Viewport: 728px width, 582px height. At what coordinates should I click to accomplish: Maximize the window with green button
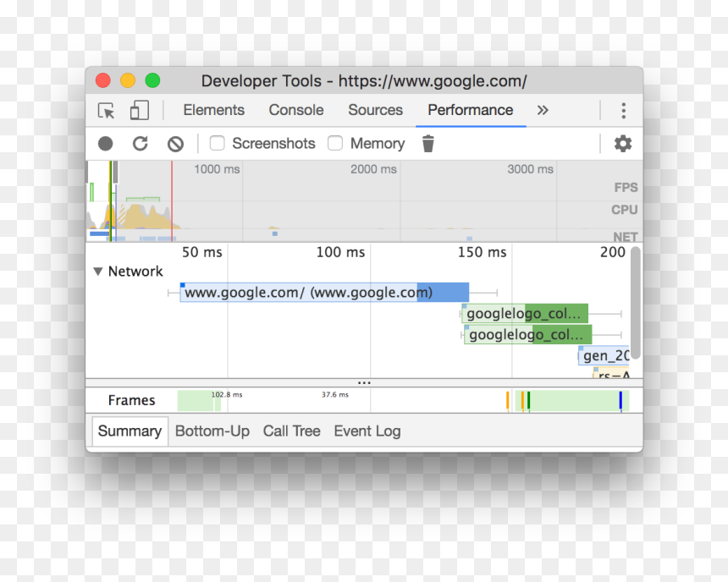tap(152, 80)
